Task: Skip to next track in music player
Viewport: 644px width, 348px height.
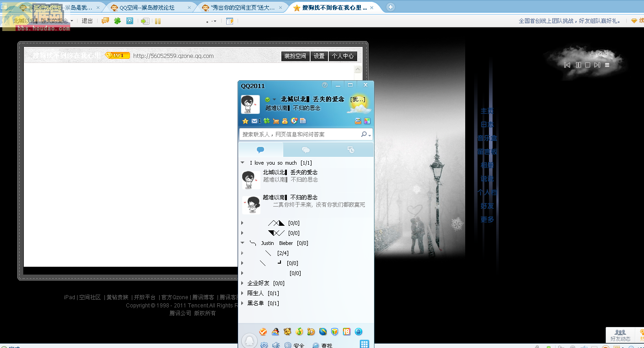Action: 597,65
